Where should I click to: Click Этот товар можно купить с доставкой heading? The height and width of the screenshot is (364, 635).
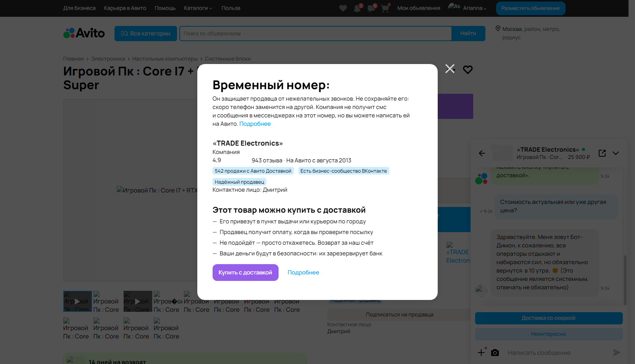coord(289,210)
